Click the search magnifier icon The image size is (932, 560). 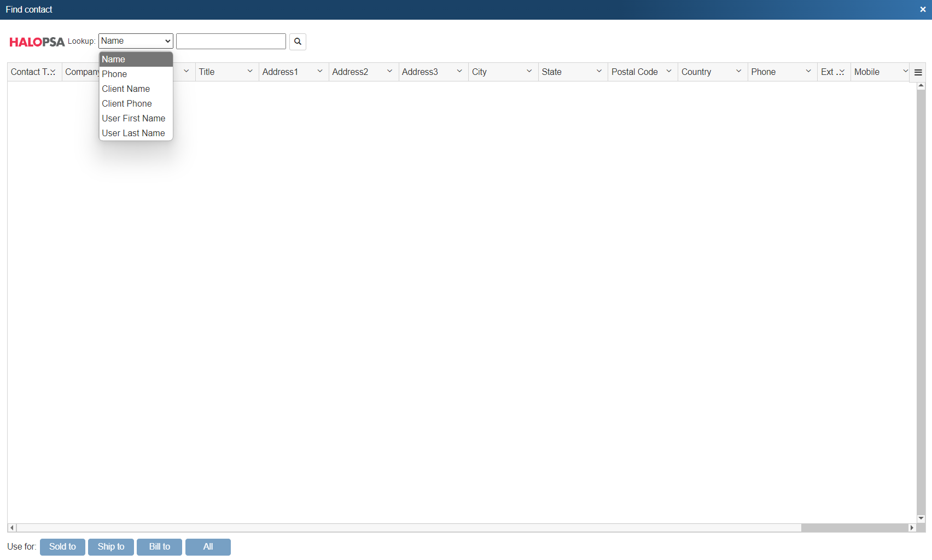pyautogui.click(x=297, y=42)
